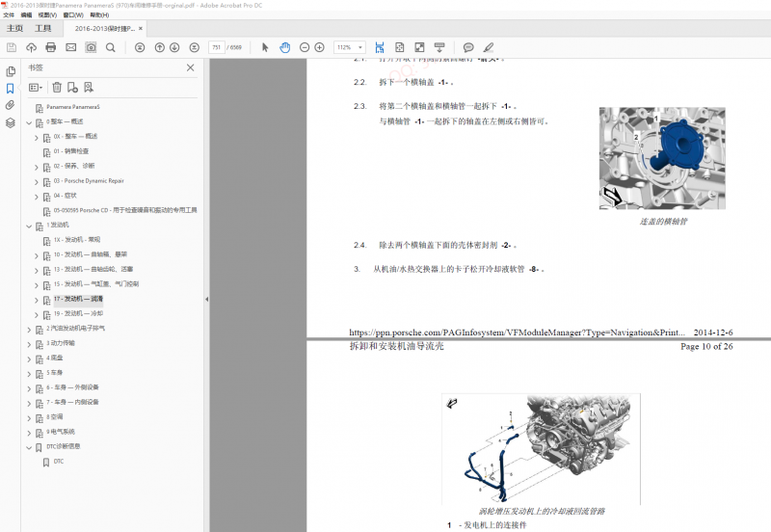771x532 pixels.
Task: Click the cloud upload icon
Action: [x=31, y=47]
